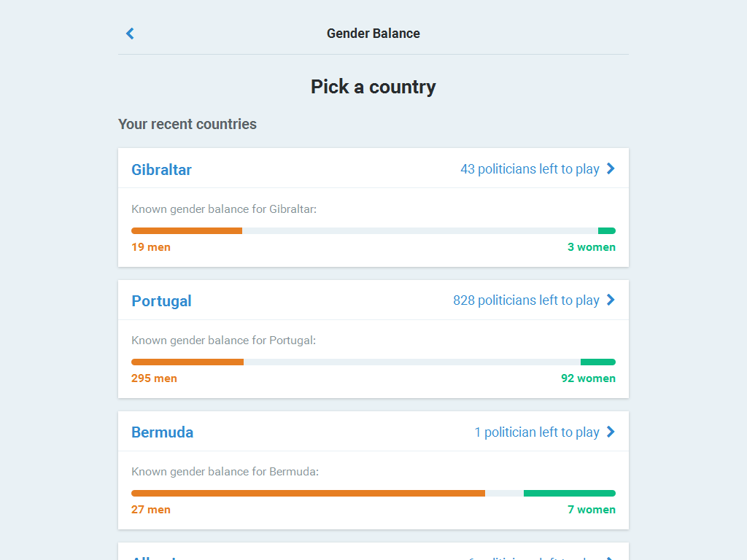Click the 'Gender Balance' header title
747x560 pixels.
coord(373,34)
